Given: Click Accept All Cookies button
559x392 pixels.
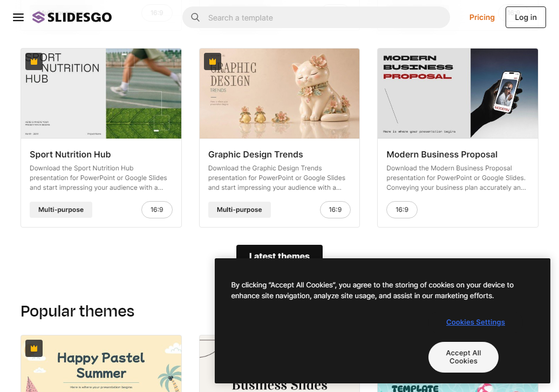Looking at the screenshot, I should coord(463,357).
